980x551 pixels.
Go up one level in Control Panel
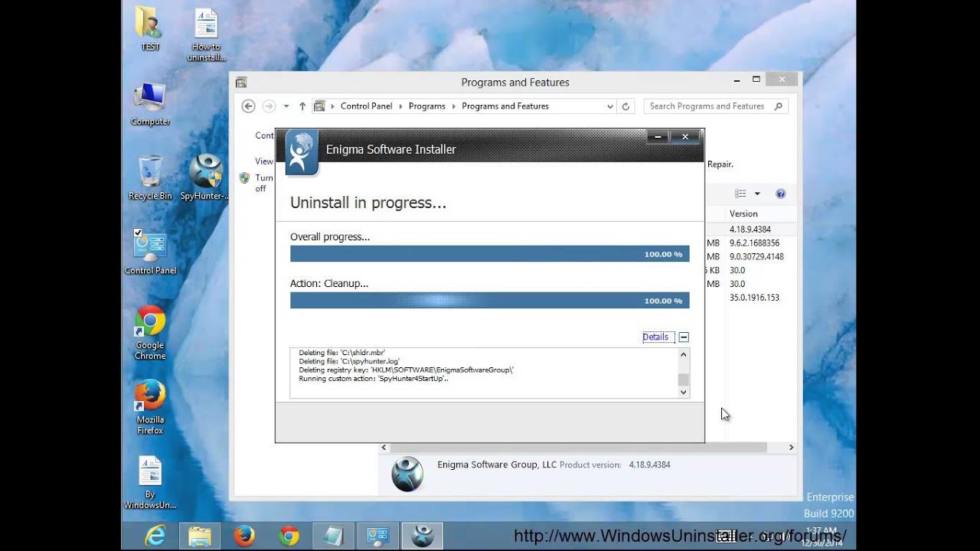302,106
